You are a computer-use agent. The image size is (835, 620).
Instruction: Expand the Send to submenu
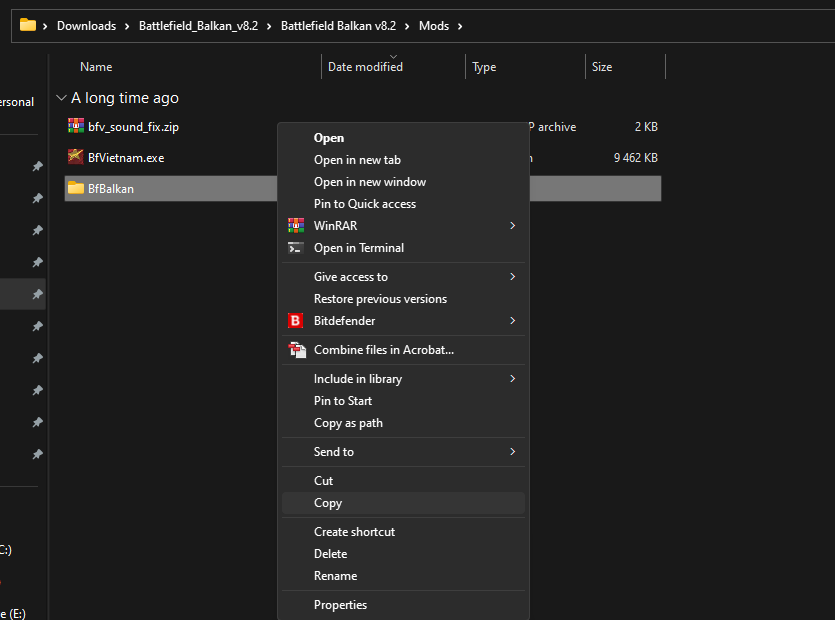[512, 452]
